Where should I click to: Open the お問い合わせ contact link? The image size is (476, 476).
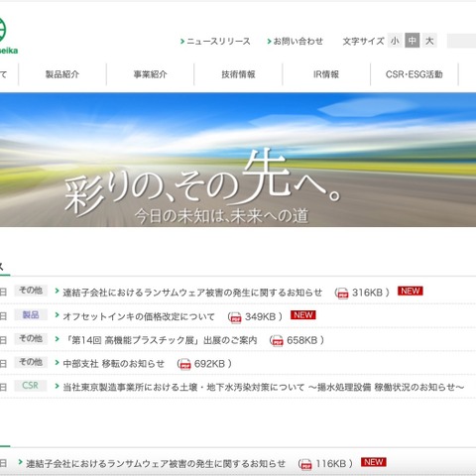[297, 42]
